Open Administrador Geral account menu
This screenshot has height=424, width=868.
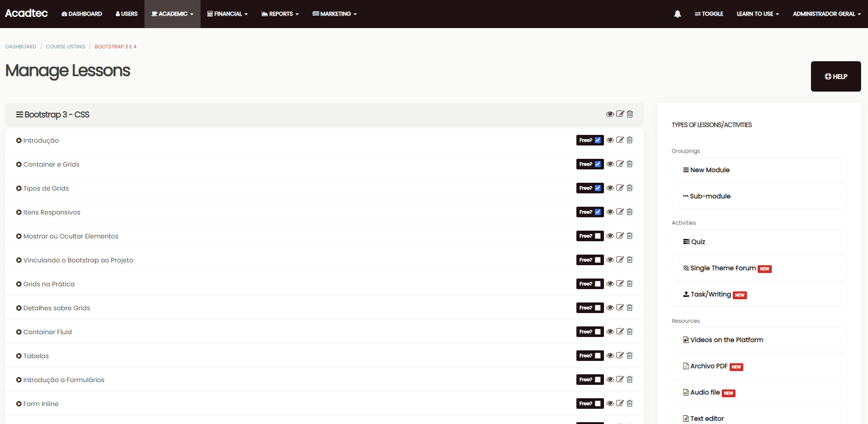point(827,14)
